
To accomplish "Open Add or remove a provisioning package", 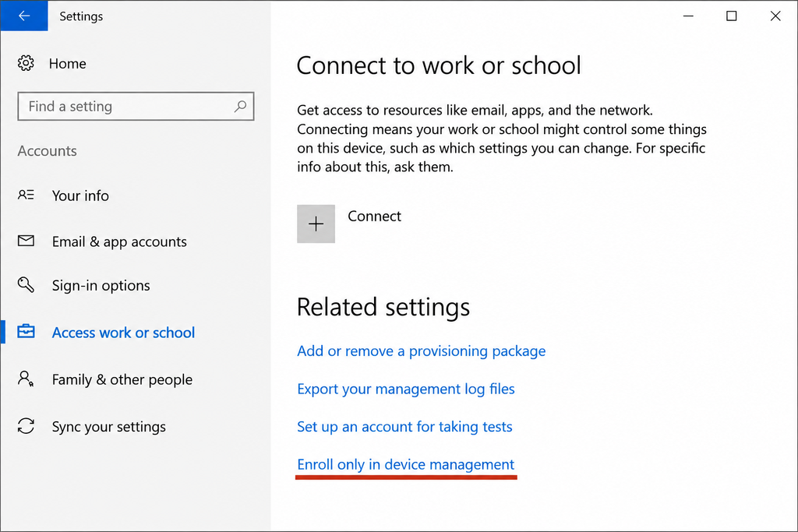I will coord(422,351).
